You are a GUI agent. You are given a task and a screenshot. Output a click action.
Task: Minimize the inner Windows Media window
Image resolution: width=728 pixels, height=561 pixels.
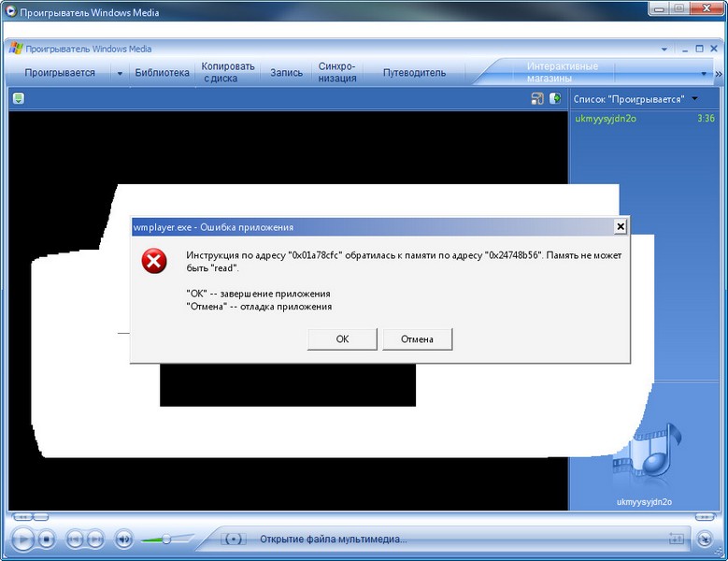[x=685, y=49]
